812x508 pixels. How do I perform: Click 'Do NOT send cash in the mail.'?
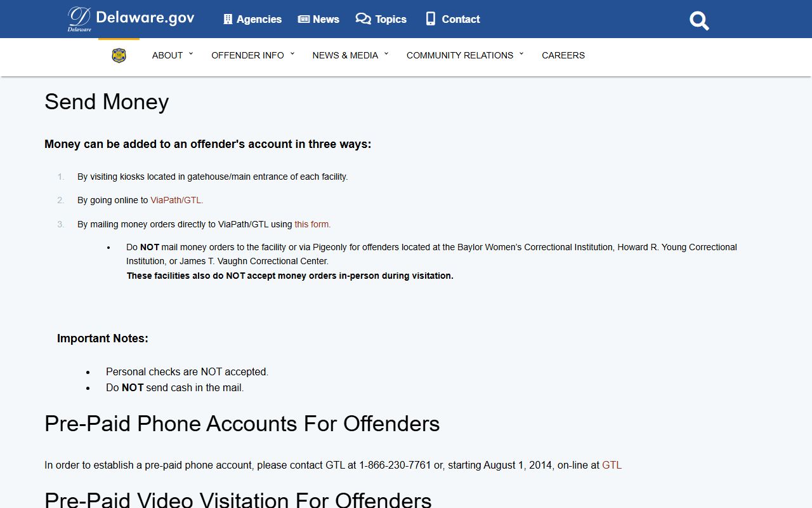click(x=175, y=387)
